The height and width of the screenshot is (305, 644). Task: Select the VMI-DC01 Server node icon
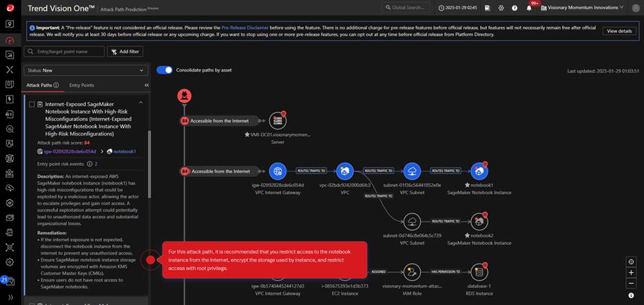click(278, 120)
